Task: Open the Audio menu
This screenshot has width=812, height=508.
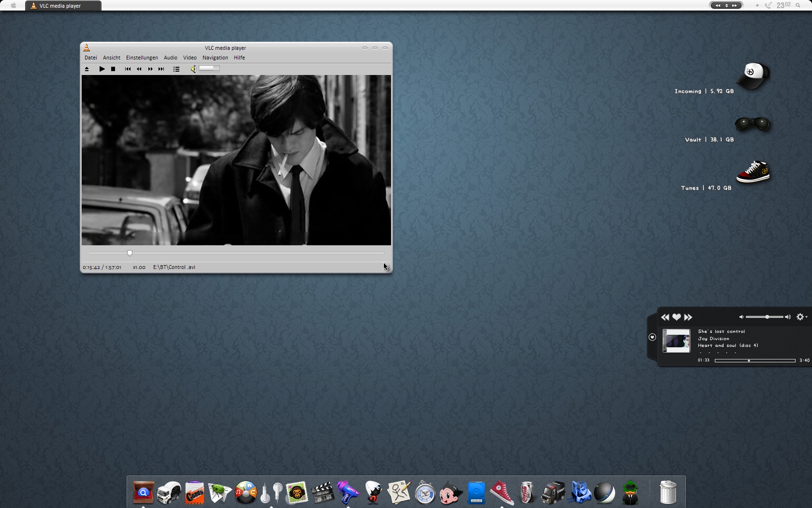Action: coord(171,58)
